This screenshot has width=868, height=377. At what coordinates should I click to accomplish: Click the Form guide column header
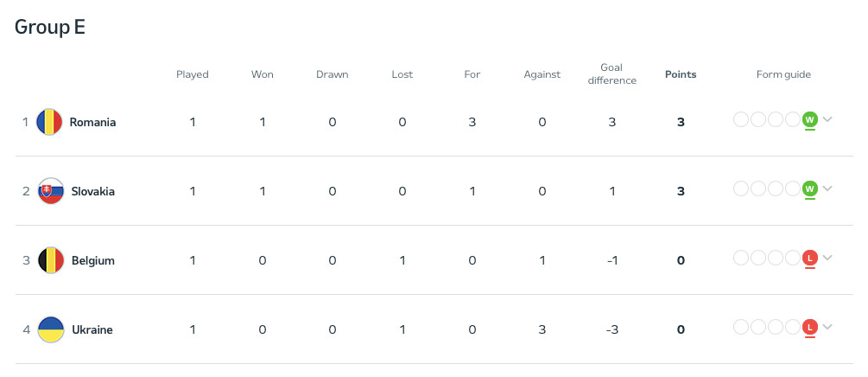pyautogui.click(x=783, y=74)
